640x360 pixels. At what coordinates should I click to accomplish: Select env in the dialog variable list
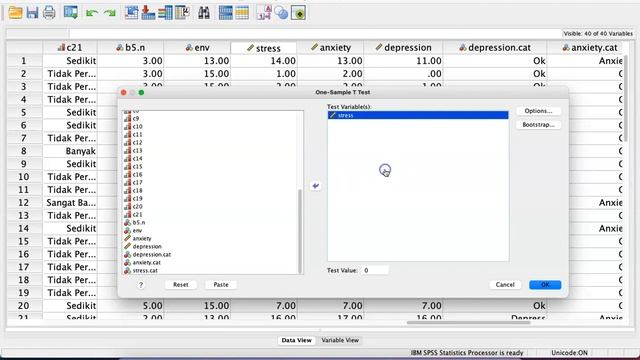tap(137, 231)
